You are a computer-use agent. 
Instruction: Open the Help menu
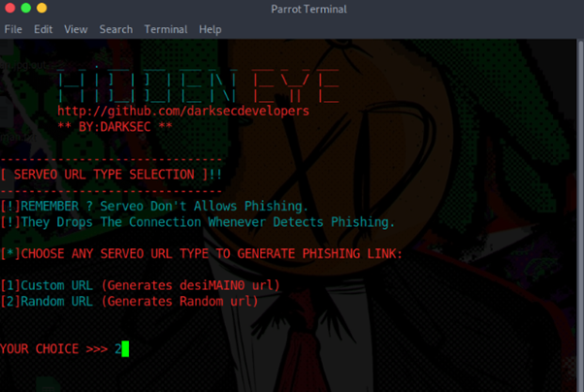211,29
